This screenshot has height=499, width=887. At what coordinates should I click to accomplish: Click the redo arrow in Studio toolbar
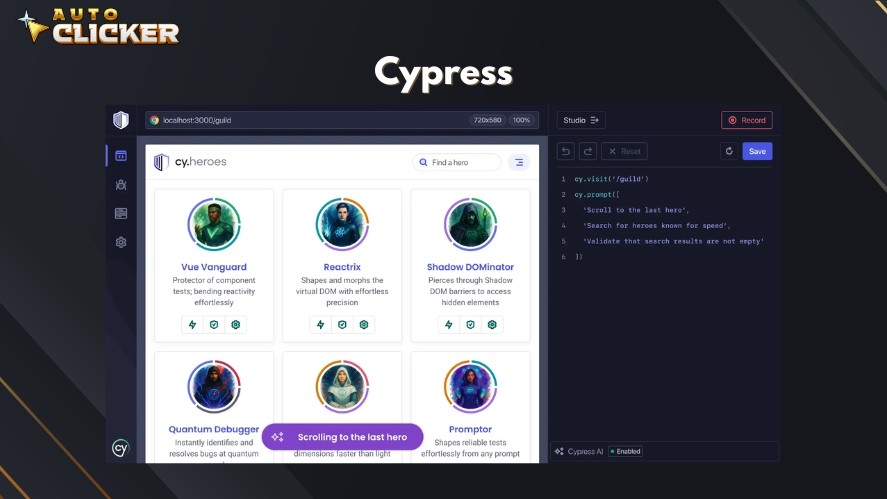(x=588, y=151)
